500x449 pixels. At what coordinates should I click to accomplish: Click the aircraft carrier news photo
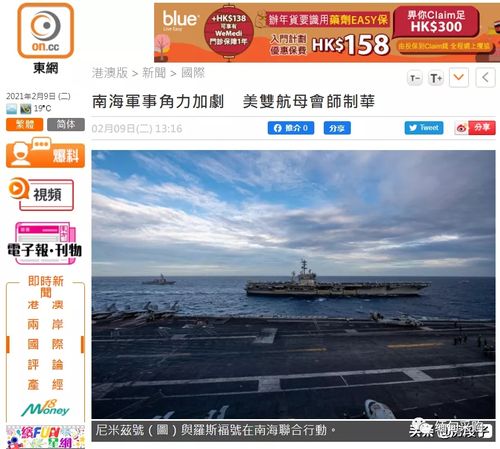tap(293, 284)
